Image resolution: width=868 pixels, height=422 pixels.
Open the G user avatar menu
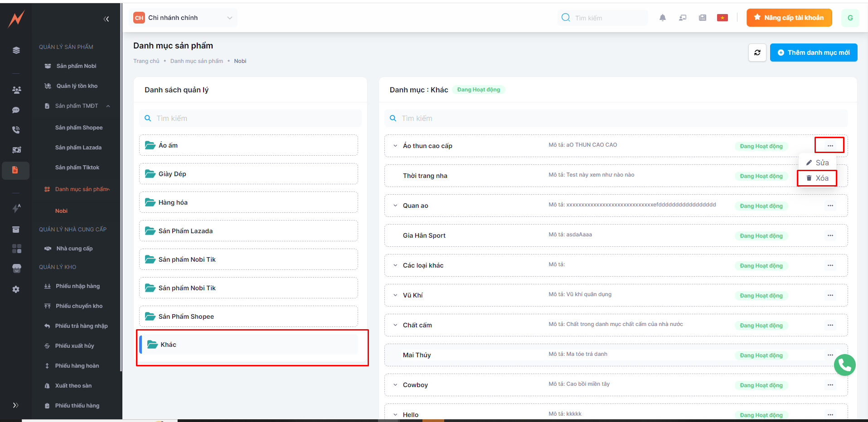(850, 18)
